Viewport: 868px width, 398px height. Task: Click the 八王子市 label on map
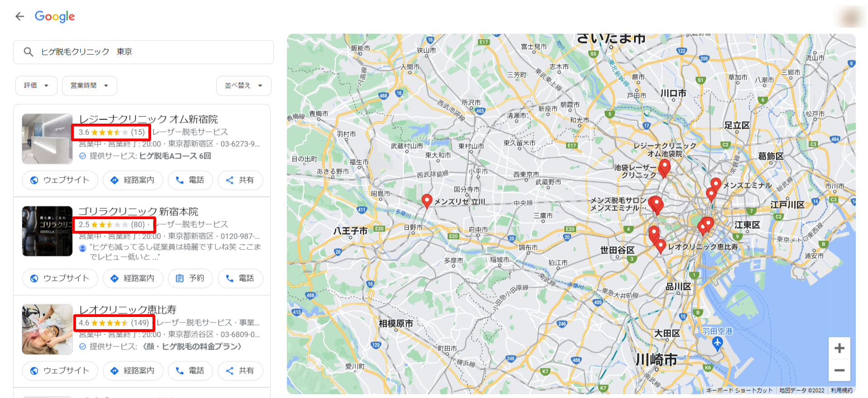350,231
